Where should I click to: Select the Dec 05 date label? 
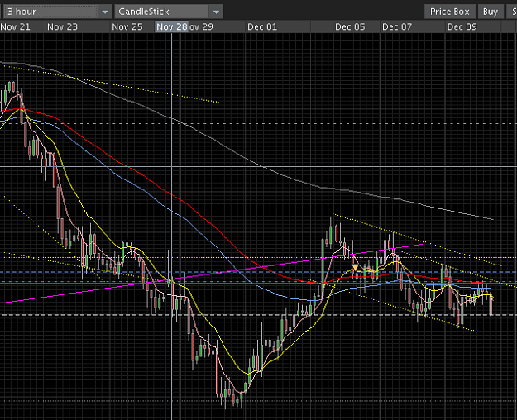350,26
